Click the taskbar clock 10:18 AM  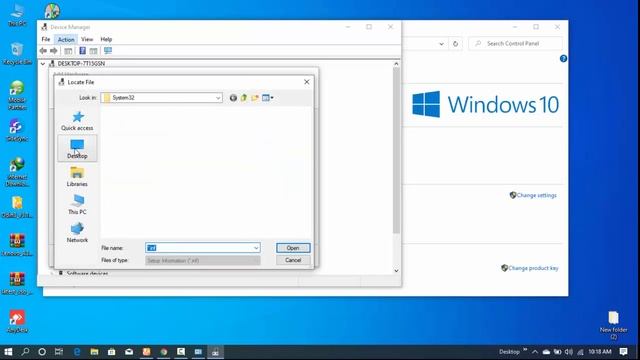[600, 352]
